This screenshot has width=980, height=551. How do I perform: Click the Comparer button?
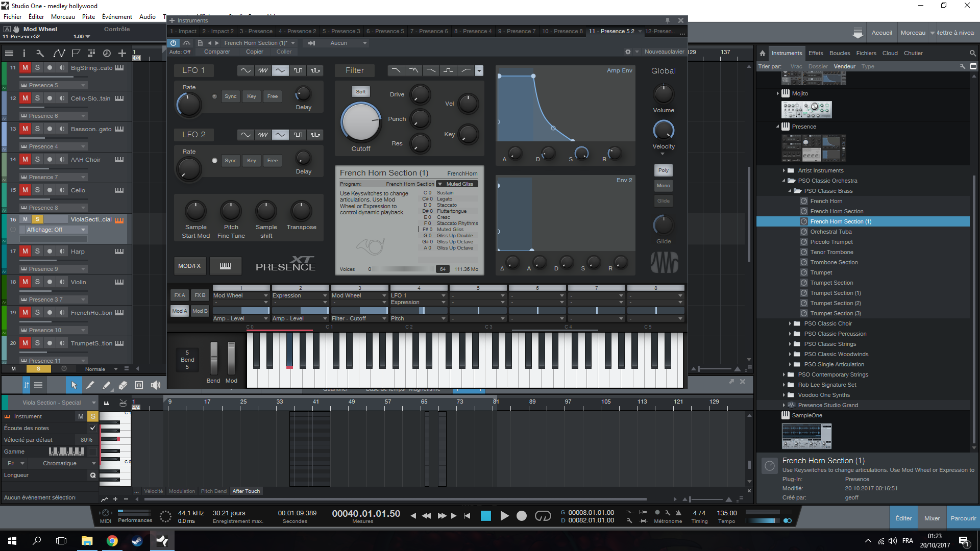(217, 52)
